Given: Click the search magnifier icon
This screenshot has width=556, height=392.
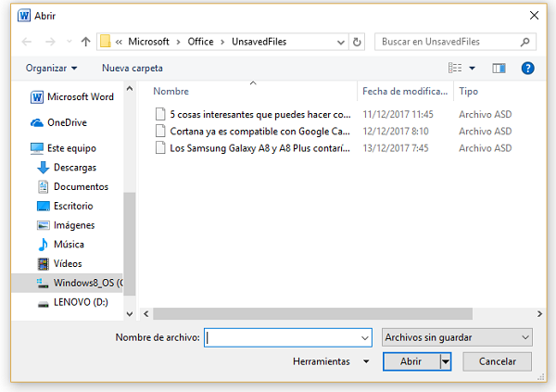Looking at the screenshot, I should pos(525,42).
